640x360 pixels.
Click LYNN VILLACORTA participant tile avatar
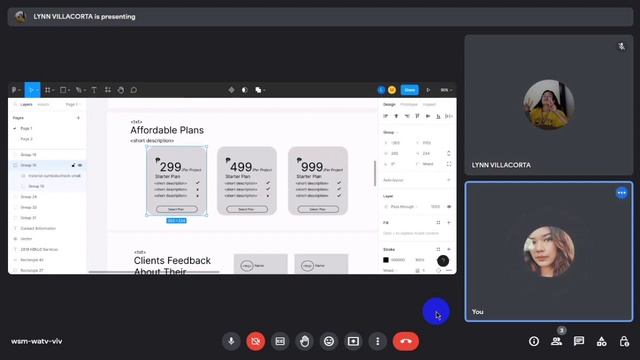(549, 104)
